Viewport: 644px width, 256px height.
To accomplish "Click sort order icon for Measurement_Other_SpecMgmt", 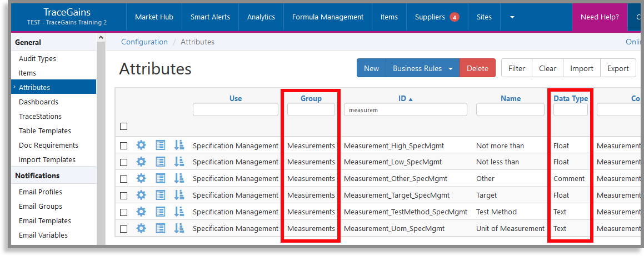I will tap(179, 178).
